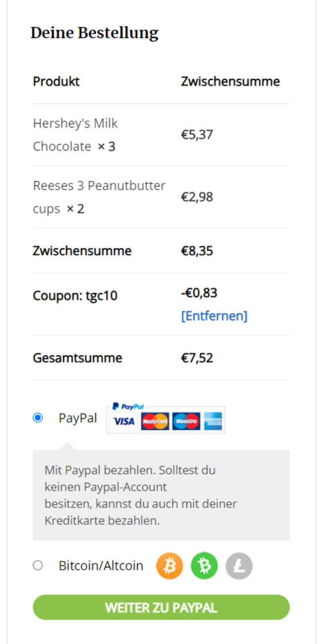Click the PayPal payment method label
This screenshot has width=322, height=644.
point(78,418)
